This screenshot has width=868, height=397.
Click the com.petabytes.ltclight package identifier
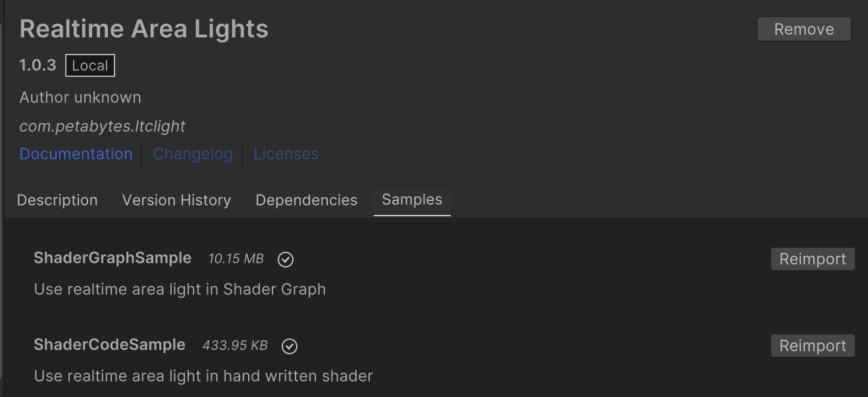[x=103, y=126]
